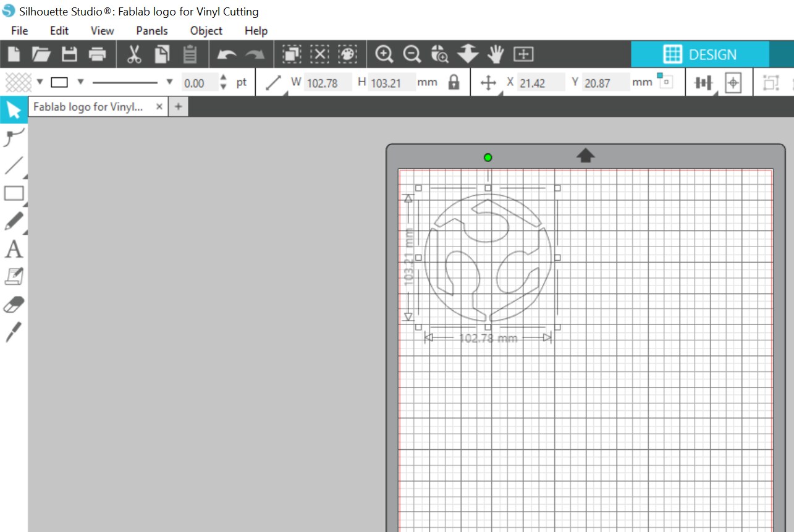
Task: Open the Help menu
Action: pyautogui.click(x=256, y=30)
